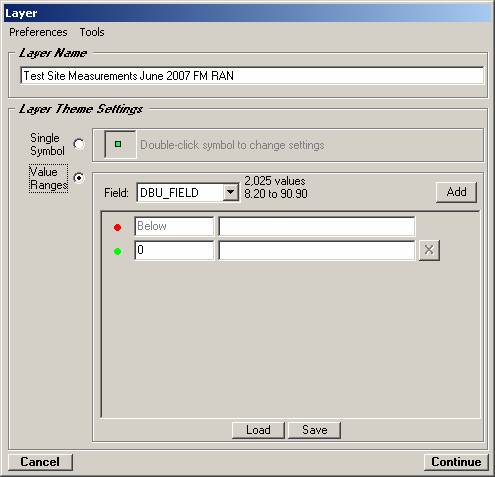Click the Layer Name text field

point(252,76)
